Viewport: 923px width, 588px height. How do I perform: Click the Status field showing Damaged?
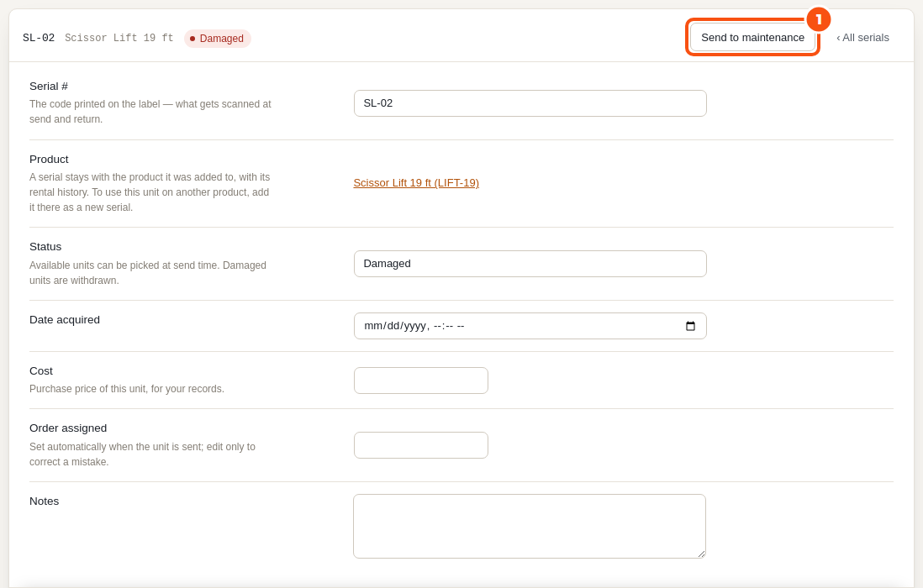tap(530, 264)
